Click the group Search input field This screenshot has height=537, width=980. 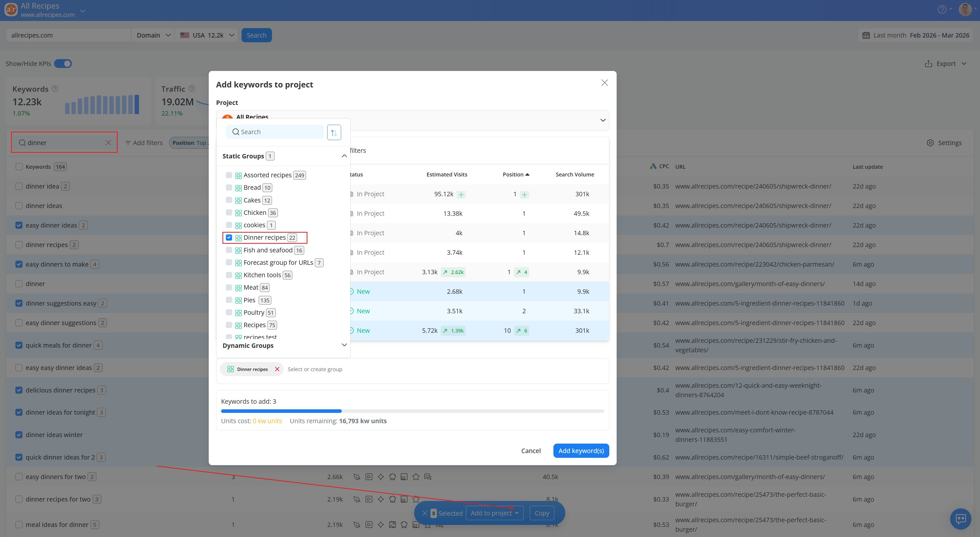tap(275, 132)
